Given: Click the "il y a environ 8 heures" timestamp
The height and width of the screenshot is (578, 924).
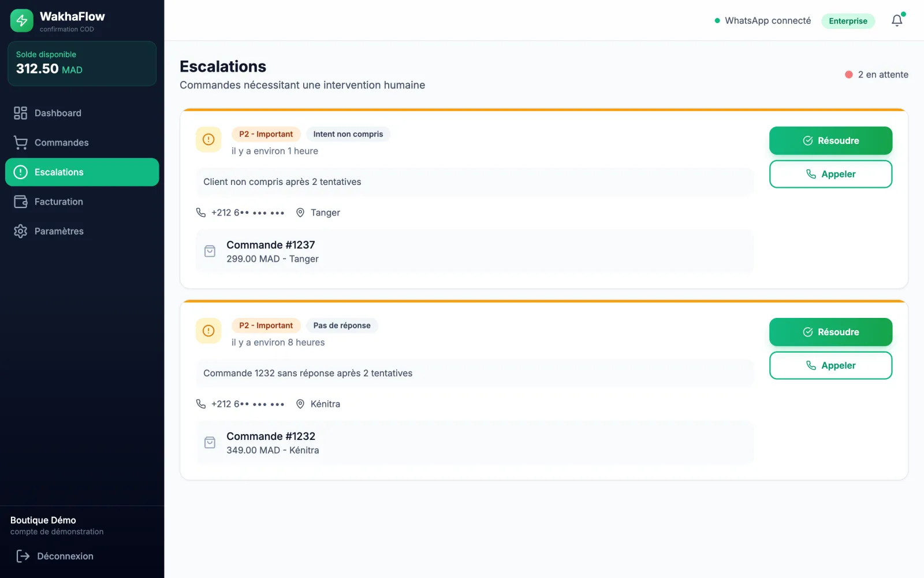Looking at the screenshot, I should coord(278,342).
